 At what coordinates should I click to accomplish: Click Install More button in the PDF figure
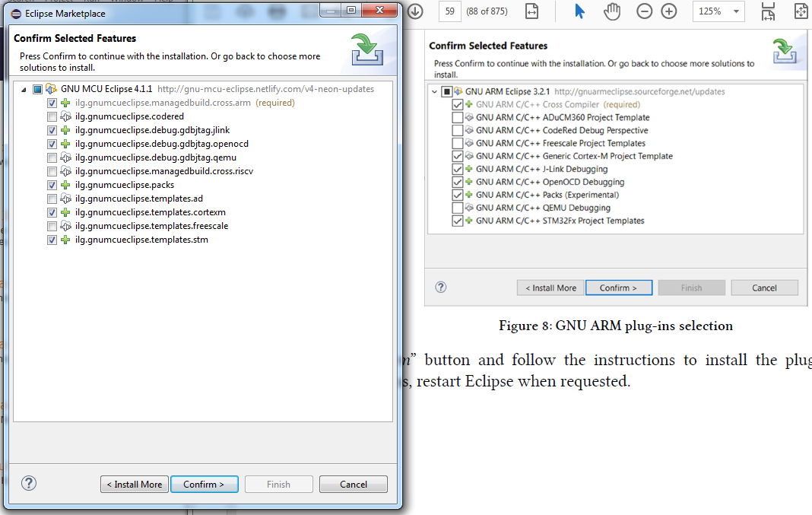click(550, 288)
